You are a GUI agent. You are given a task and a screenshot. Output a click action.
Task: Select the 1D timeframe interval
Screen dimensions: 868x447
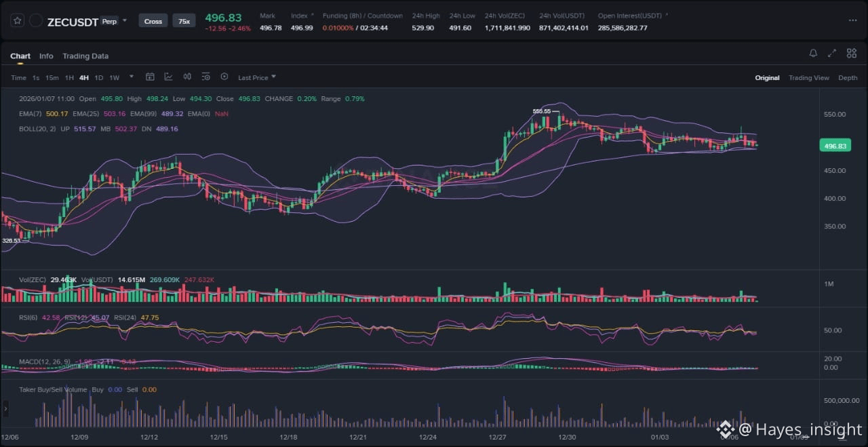coord(99,78)
